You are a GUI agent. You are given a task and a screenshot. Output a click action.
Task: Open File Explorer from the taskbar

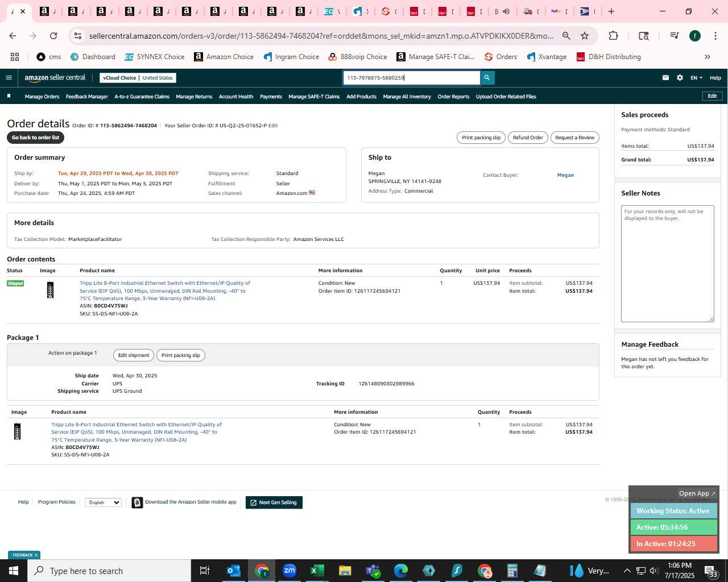pos(345,571)
